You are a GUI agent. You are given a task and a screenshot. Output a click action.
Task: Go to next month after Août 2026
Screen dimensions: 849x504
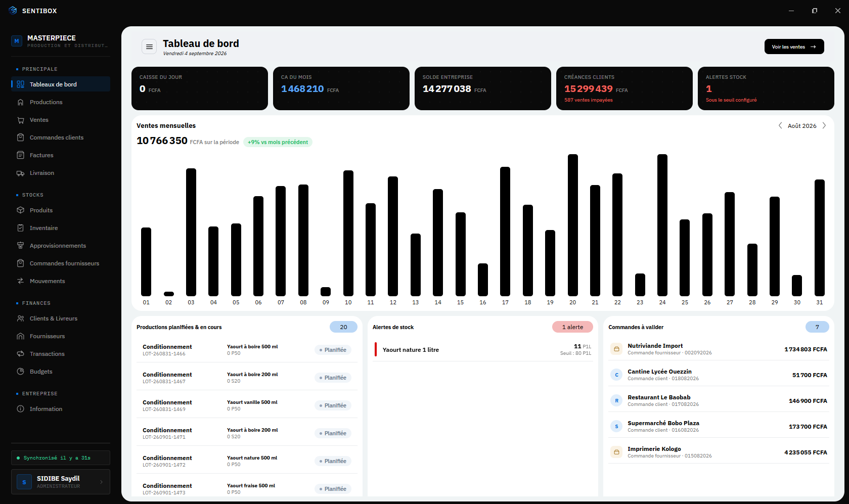pos(824,125)
